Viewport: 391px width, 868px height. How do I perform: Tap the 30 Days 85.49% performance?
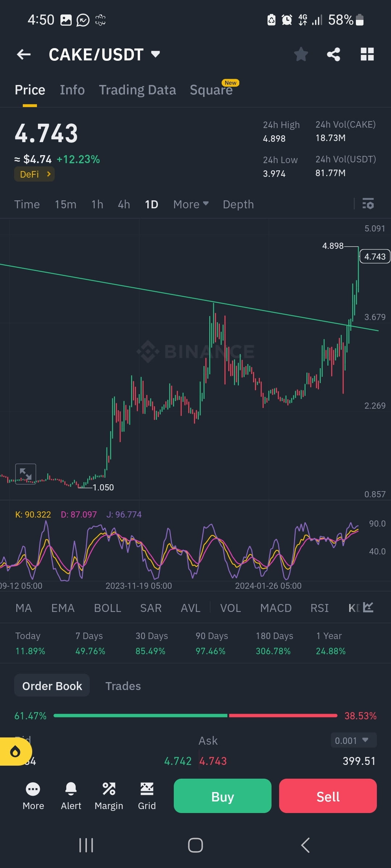pos(151,643)
